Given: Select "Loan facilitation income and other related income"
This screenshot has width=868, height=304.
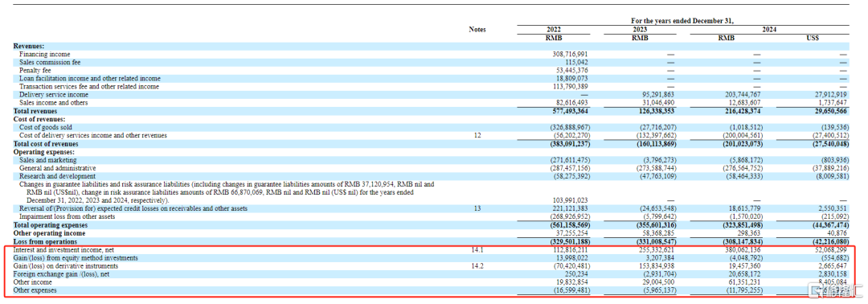Looking at the screenshot, I should (x=90, y=79).
